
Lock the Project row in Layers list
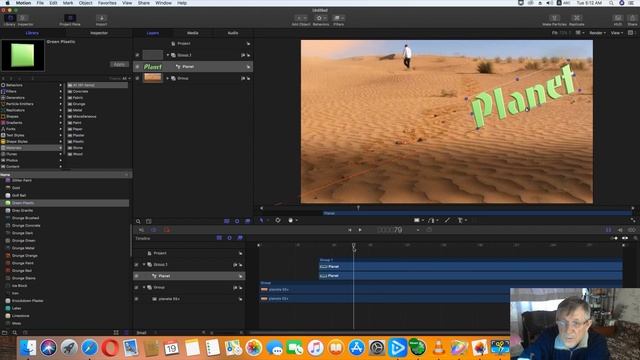[248, 43]
